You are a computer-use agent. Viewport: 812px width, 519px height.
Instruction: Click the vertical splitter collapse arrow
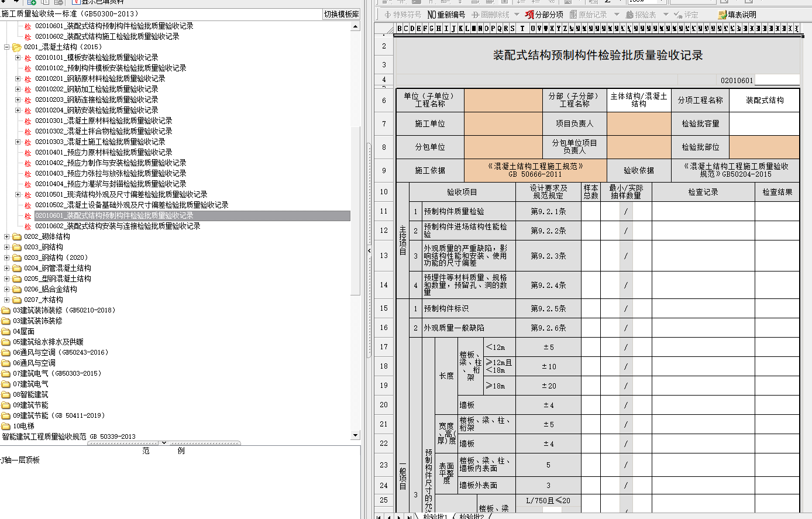click(369, 250)
